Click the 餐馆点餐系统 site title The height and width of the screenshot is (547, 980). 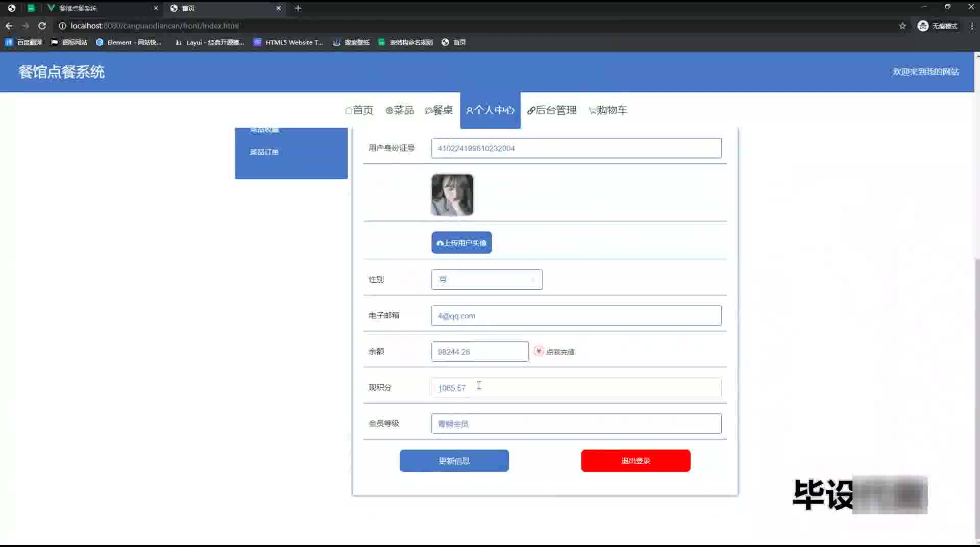pos(61,72)
